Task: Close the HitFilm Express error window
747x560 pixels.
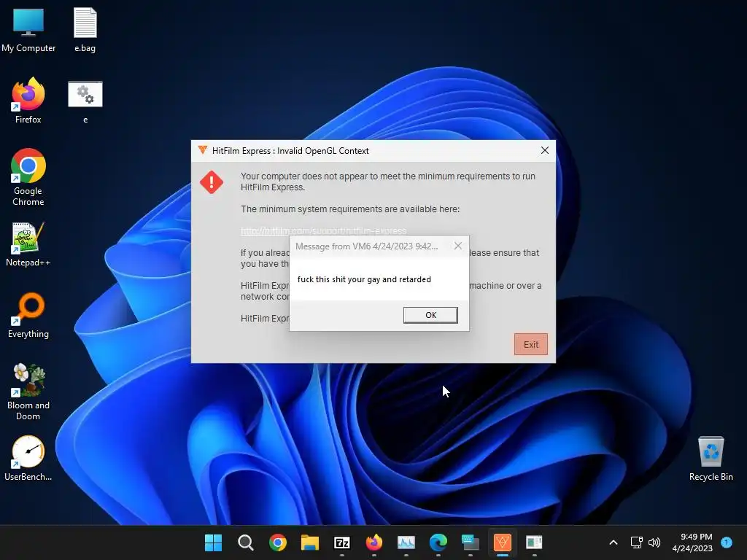Action: (544, 150)
